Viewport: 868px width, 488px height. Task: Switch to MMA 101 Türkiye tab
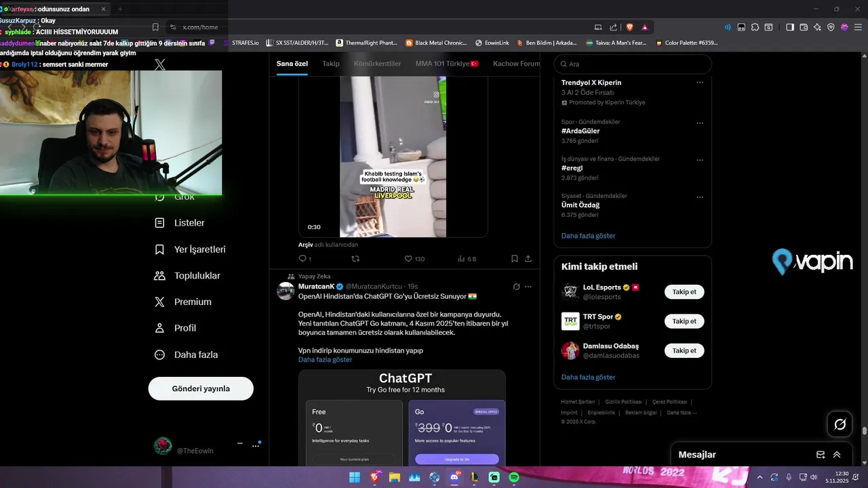click(448, 64)
